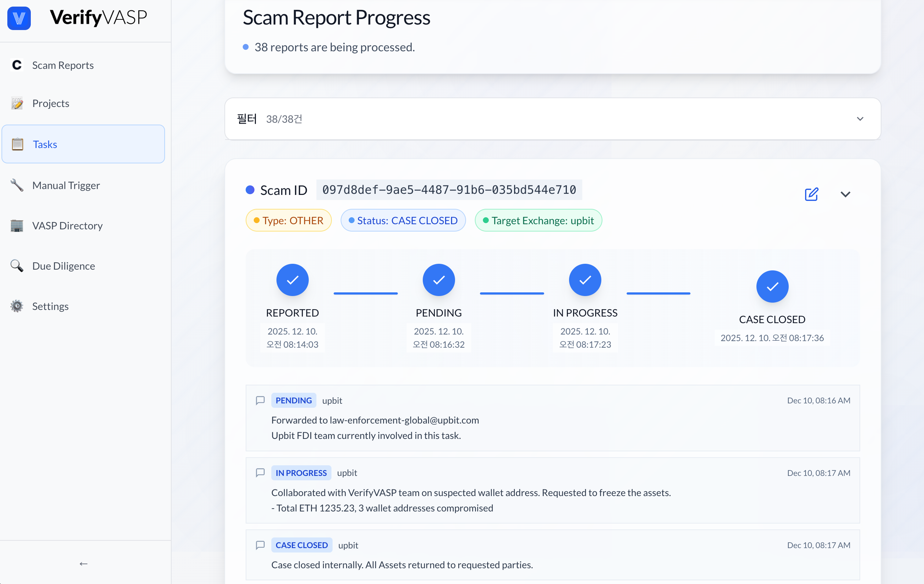
Task: Click the Manual Trigger wrench icon
Action: [x=17, y=185]
